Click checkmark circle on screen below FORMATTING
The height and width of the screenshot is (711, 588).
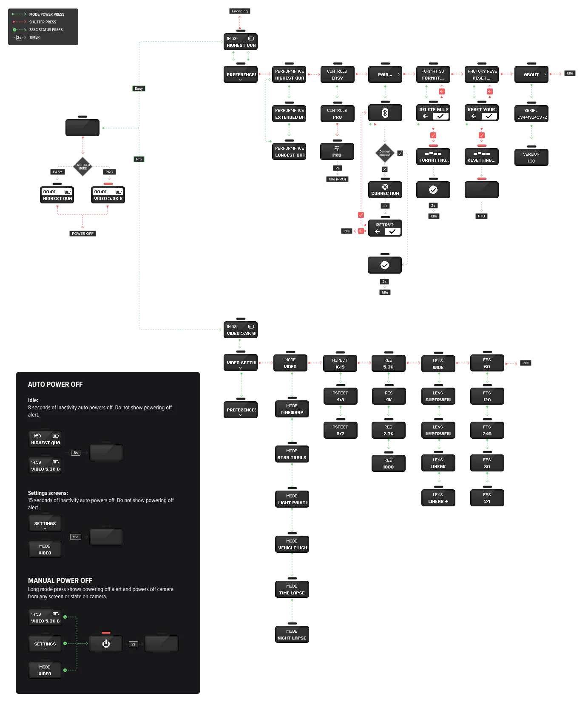(433, 190)
